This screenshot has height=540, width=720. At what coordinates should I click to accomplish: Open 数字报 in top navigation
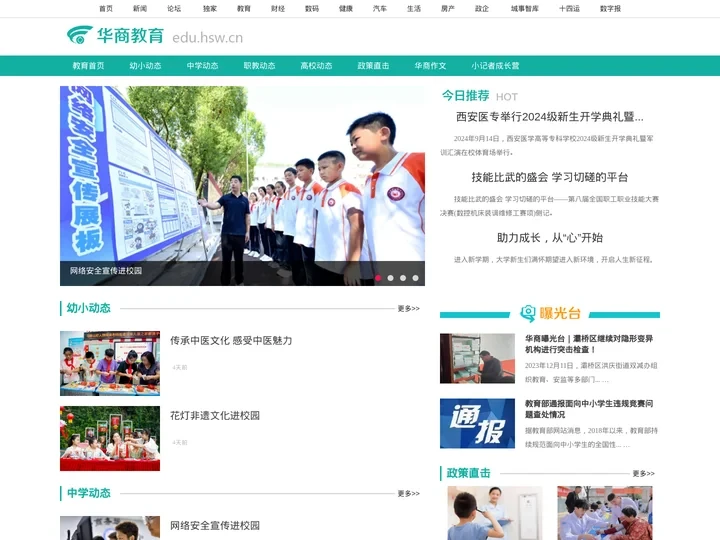pos(610,9)
